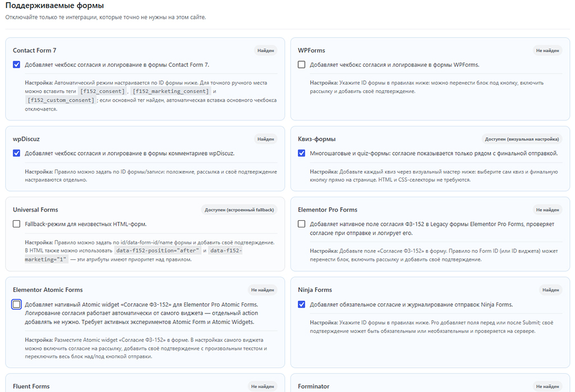This screenshot has height=392, width=575.
Task: Tick the Elementor Pro Forms checkbox
Action: [302, 224]
